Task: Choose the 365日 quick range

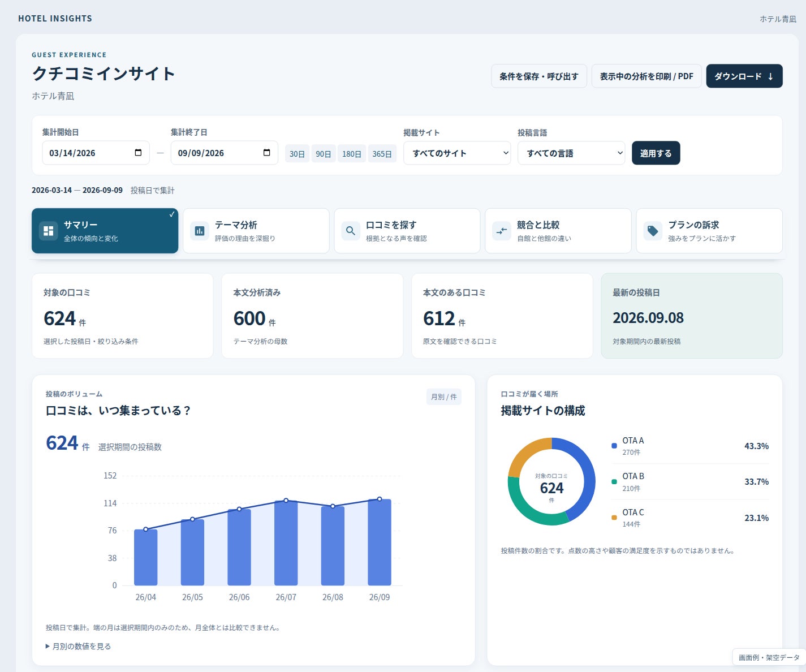Action: tap(382, 153)
